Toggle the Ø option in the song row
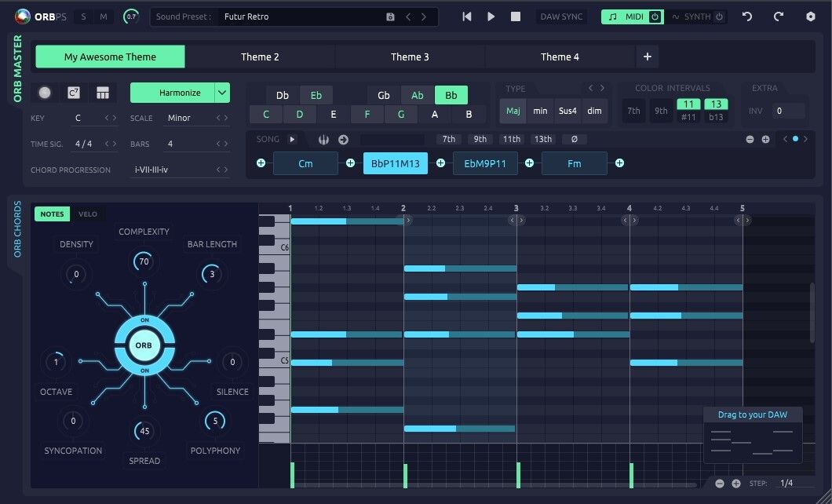Viewport: 832px width, 504px height. [x=576, y=139]
